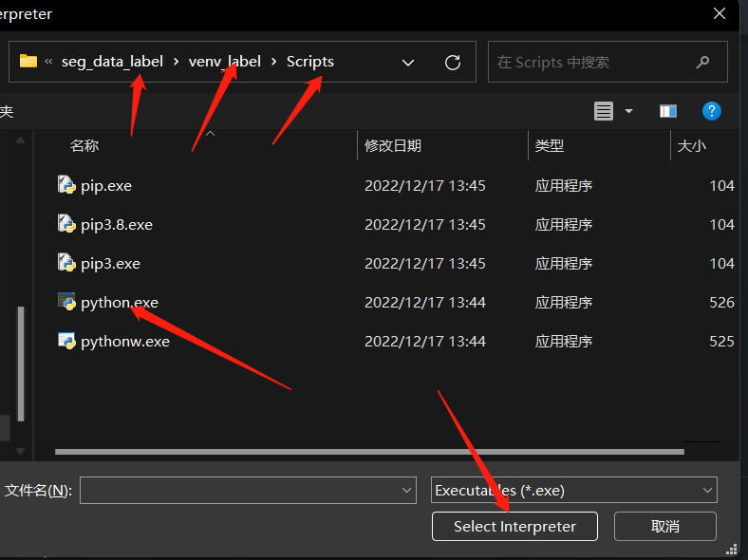
Task: Expand the chevron after seg_data_label
Action: pyautogui.click(x=176, y=62)
